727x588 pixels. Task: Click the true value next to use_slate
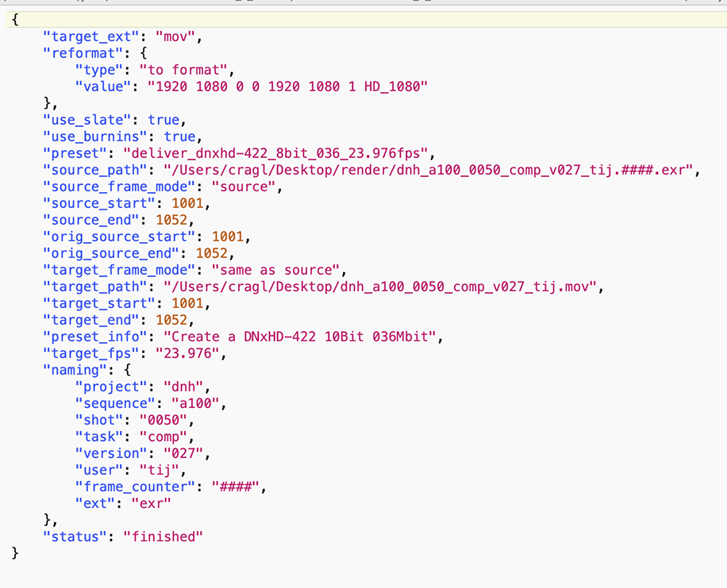pos(163,120)
